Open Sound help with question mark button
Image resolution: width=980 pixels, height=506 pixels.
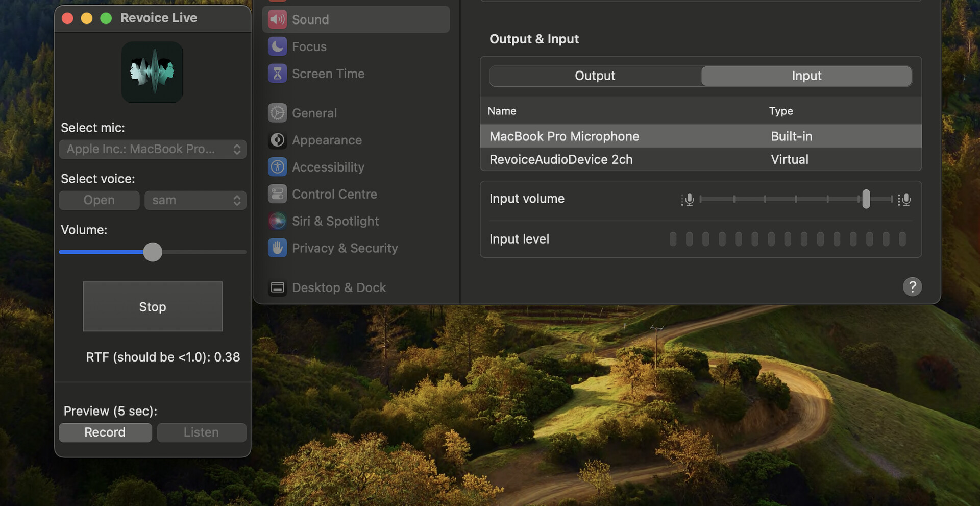(912, 286)
